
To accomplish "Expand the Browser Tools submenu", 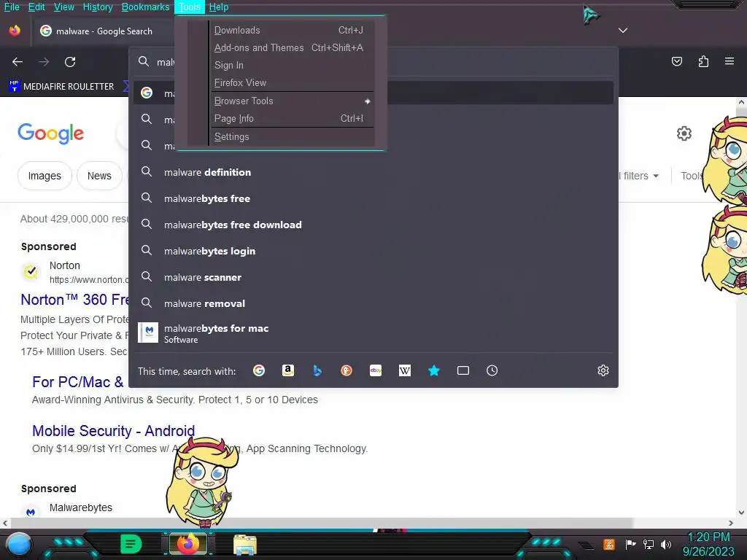I will click(292, 101).
